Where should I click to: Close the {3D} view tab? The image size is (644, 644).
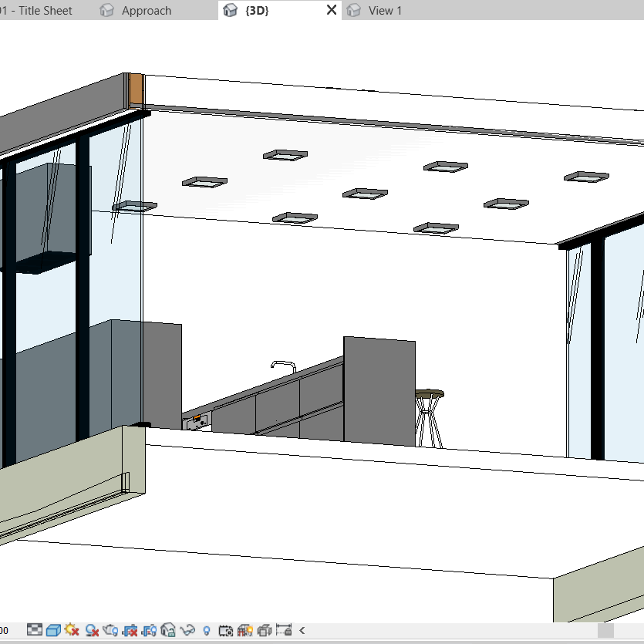(x=332, y=10)
